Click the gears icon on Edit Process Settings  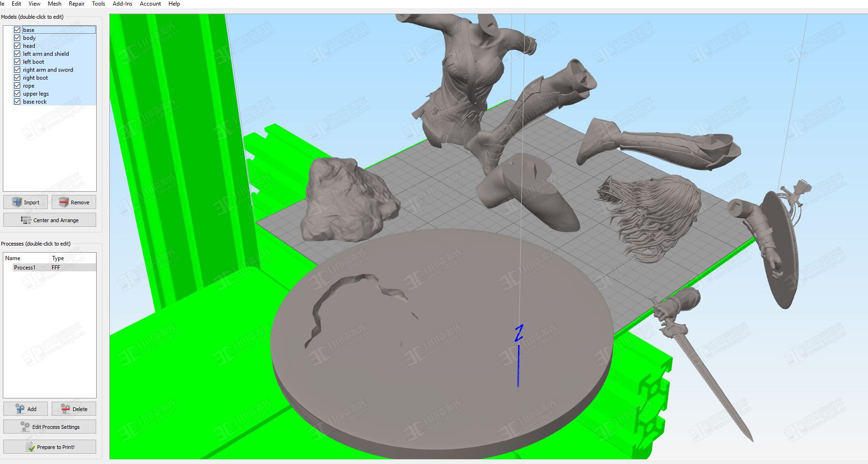25,427
